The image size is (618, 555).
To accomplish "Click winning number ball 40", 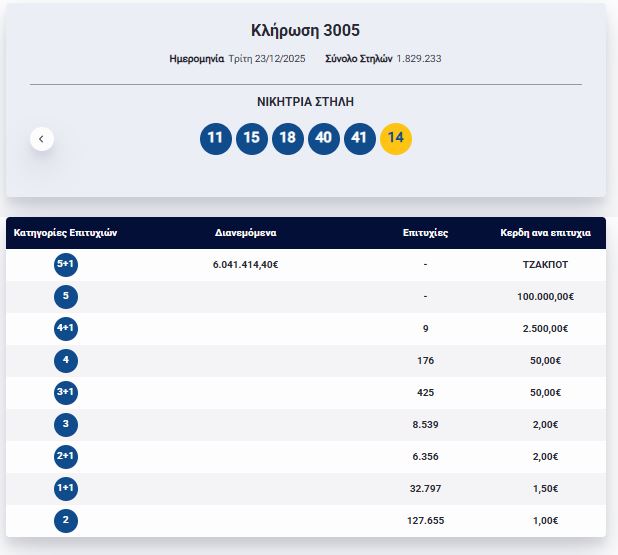I will pos(323,139).
